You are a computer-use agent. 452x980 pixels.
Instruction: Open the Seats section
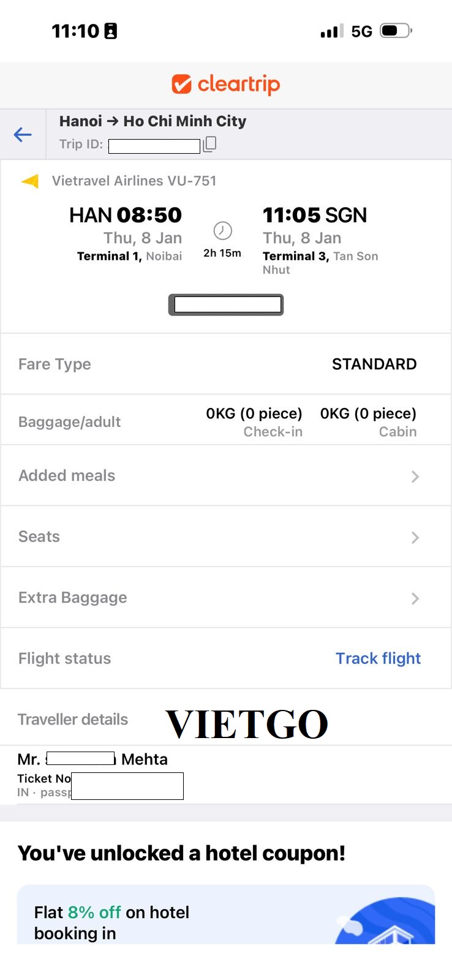[40, 537]
